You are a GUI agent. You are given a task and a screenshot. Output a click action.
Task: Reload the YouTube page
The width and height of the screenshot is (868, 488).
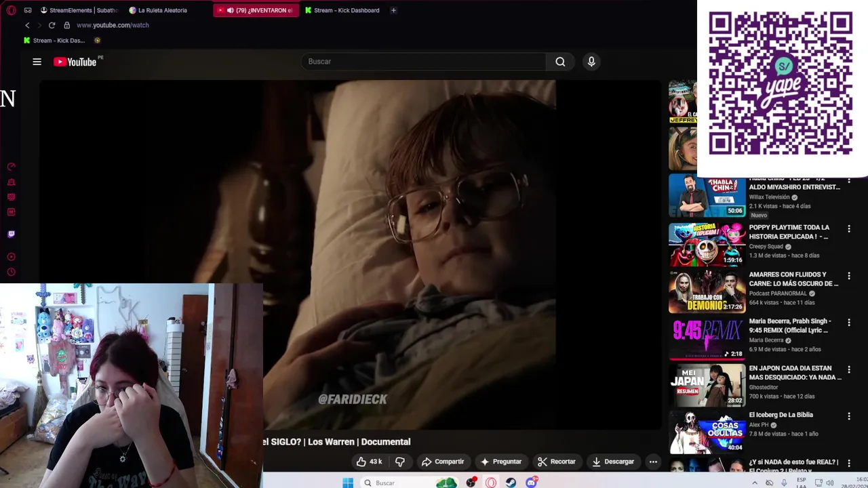[x=52, y=25]
